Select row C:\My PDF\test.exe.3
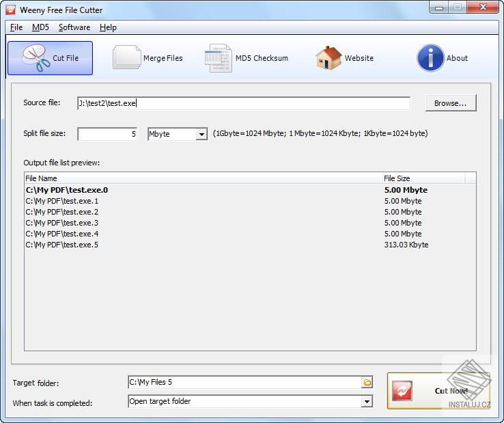 pyautogui.click(x=250, y=223)
